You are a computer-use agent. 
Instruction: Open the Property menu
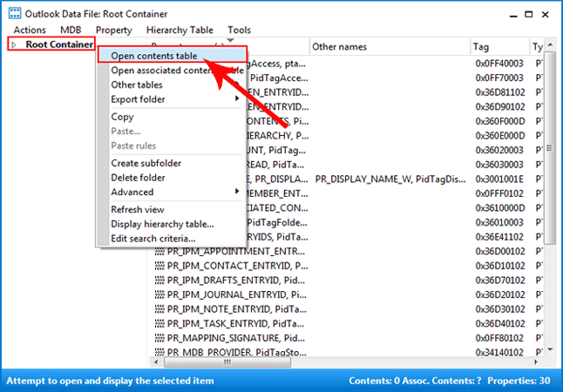click(114, 30)
